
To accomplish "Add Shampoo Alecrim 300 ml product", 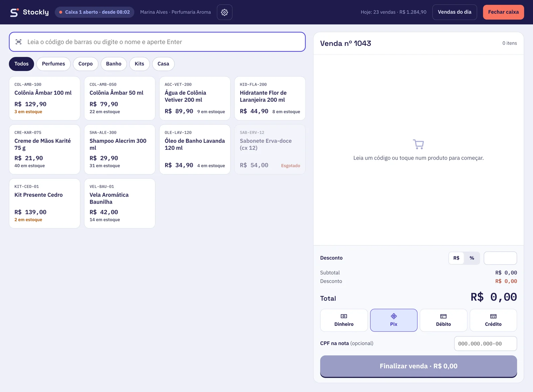I will (120, 149).
